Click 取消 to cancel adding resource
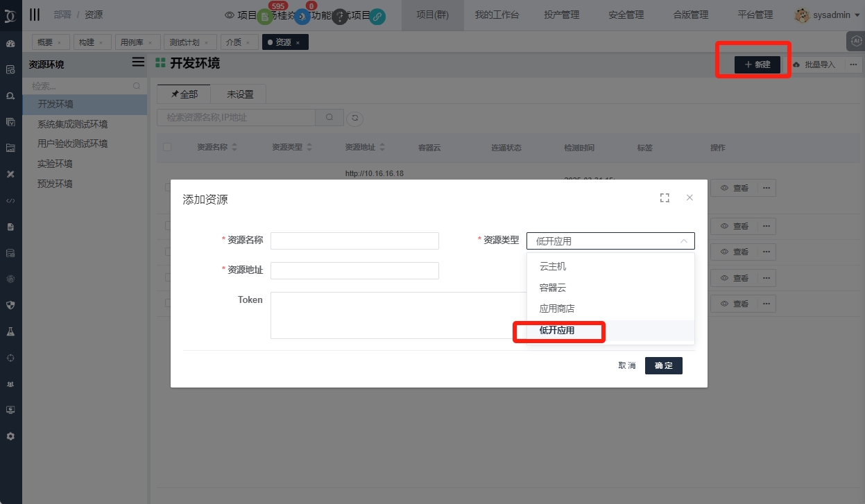Screen dimensions: 865x504 point(626,365)
